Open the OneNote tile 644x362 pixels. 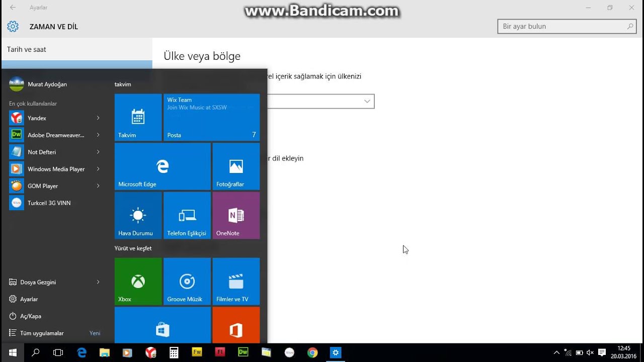(x=236, y=215)
